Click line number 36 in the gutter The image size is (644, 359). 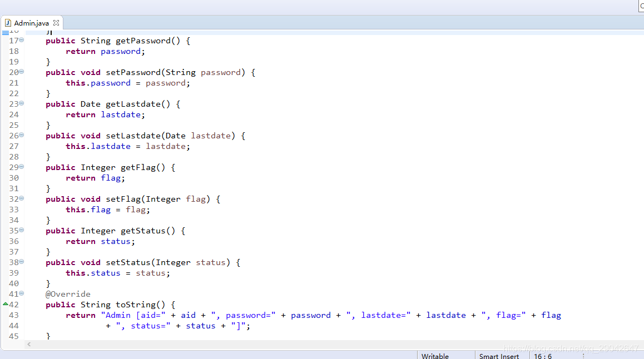click(14, 241)
